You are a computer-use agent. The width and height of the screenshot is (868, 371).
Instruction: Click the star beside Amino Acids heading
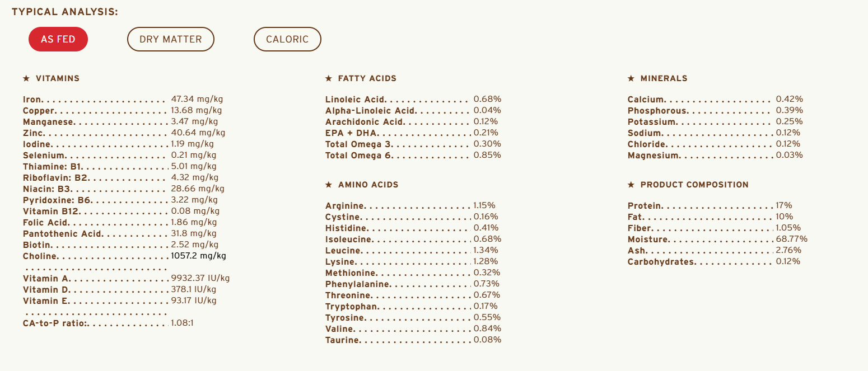point(329,185)
